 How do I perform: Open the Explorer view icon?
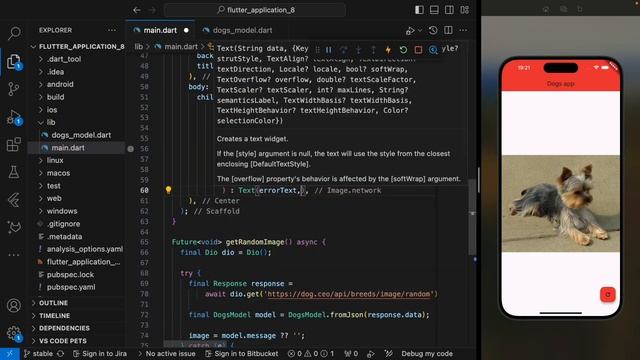coord(14,62)
